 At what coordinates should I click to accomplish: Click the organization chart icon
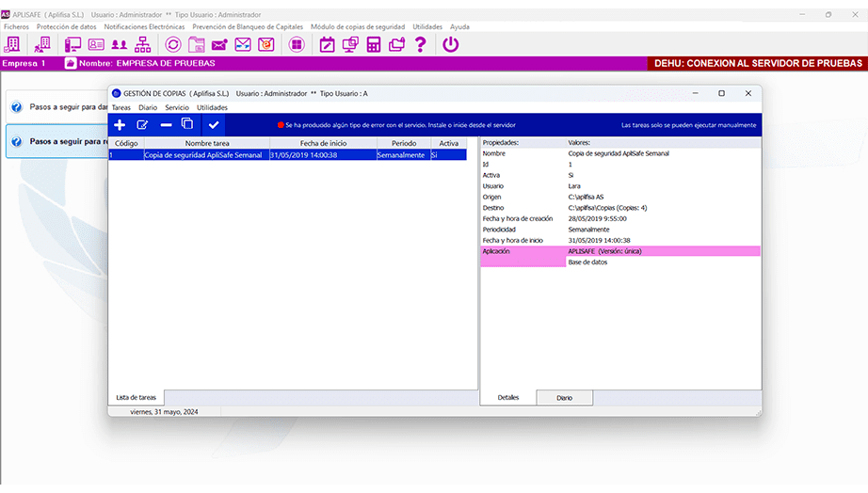coord(143,44)
